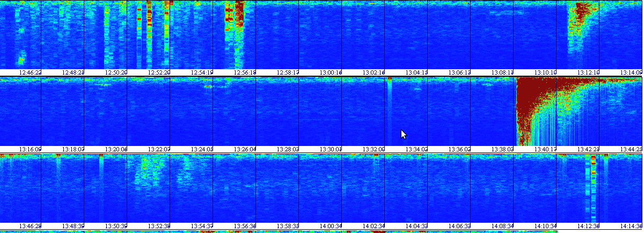Pick the 14:08 timestamp
This screenshot has width=644, height=233.
[x=502, y=226]
